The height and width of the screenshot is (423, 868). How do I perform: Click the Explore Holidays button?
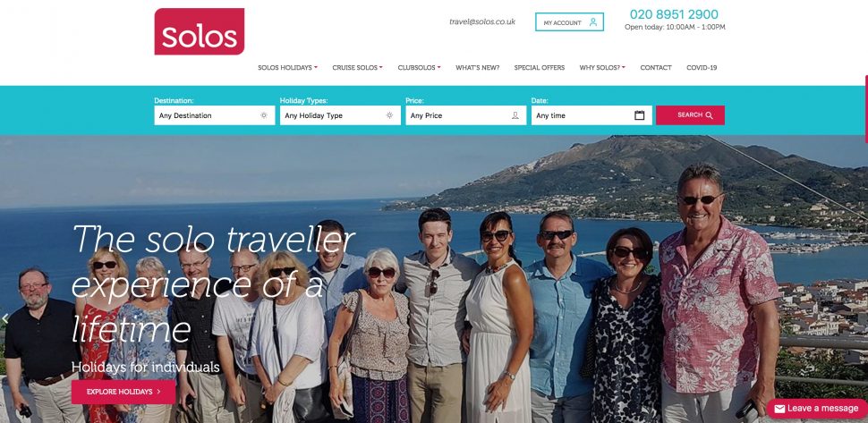tap(123, 392)
